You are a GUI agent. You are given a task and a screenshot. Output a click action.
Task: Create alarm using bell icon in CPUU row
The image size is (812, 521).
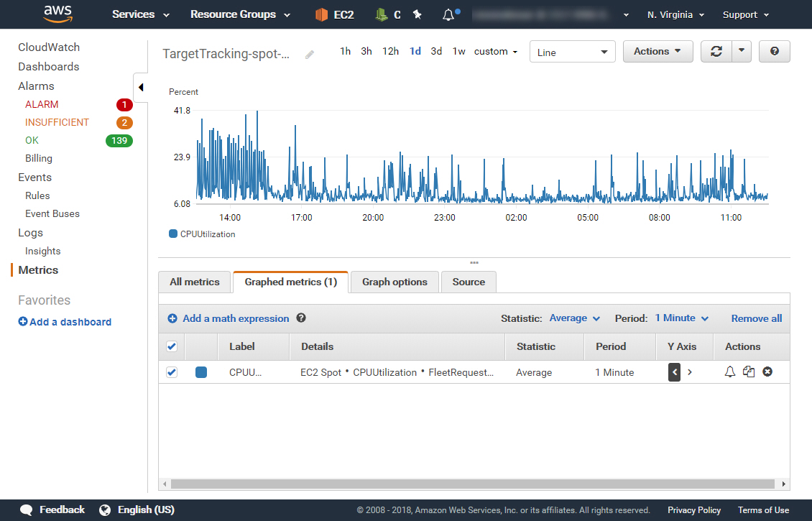click(729, 372)
